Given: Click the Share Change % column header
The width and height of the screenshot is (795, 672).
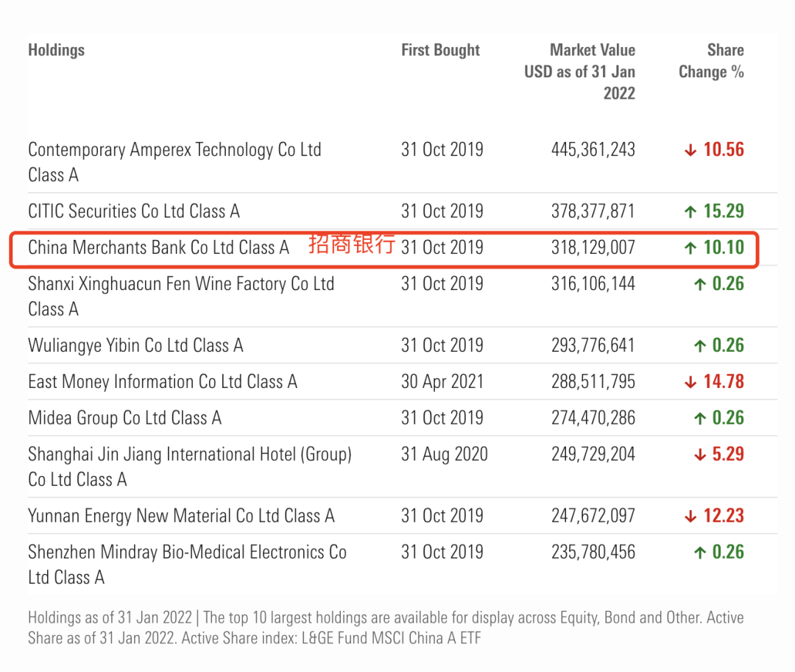Looking at the screenshot, I should click(x=711, y=61).
